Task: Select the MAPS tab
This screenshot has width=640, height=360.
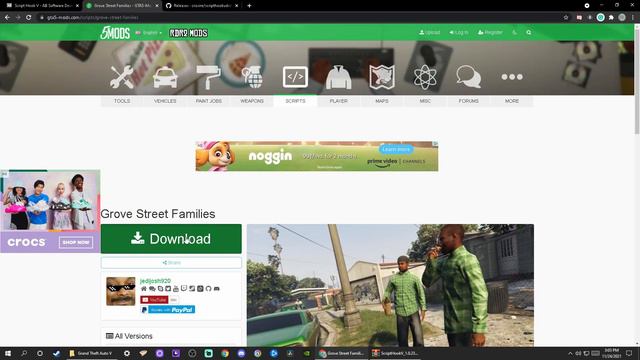Action: pos(382,101)
